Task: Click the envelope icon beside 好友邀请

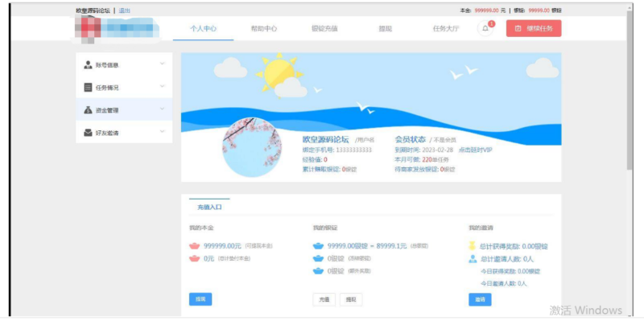Action: click(x=88, y=133)
